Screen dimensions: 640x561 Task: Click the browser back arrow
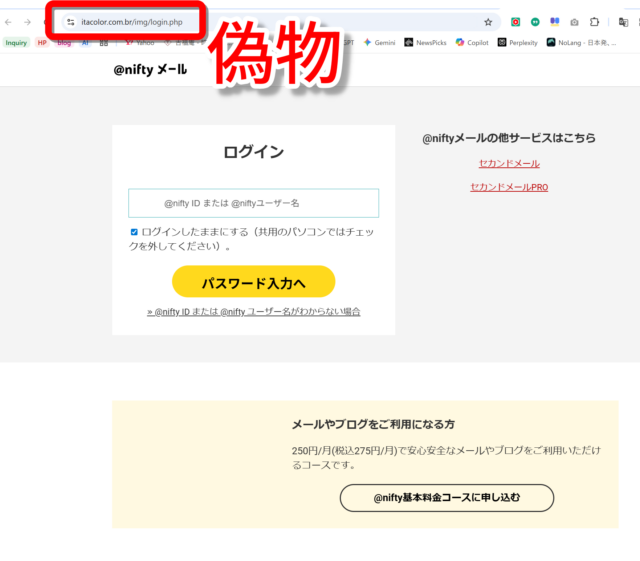coord(8,22)
